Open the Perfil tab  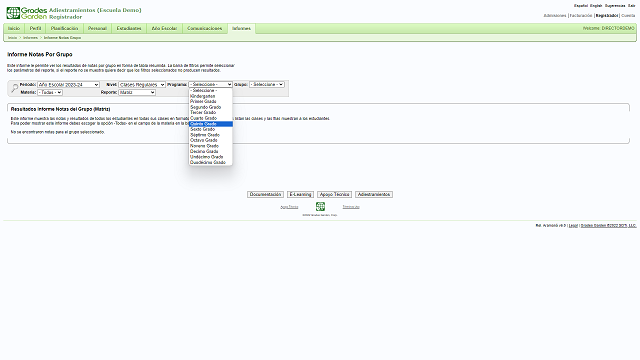click(36, 29)
